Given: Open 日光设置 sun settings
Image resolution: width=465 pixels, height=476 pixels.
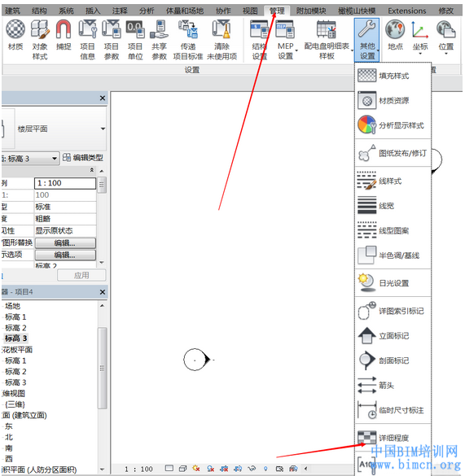Looking at the screenshot, I should point(393,283).
